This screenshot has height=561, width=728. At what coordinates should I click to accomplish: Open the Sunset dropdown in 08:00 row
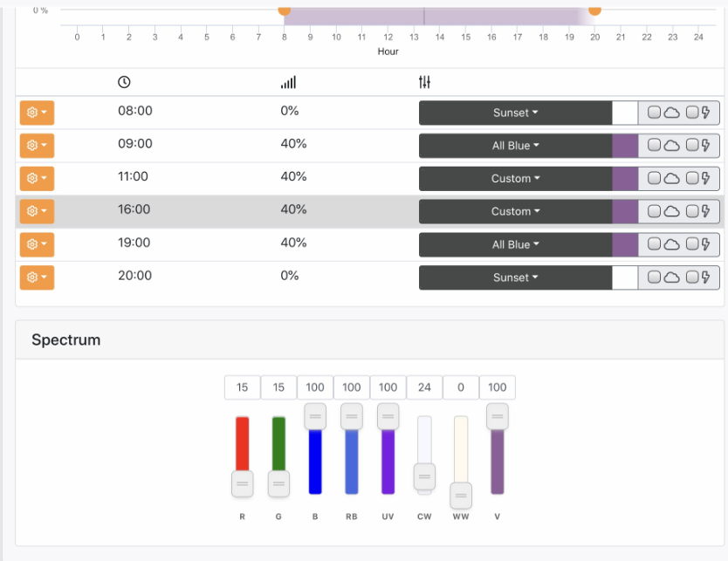515,113
